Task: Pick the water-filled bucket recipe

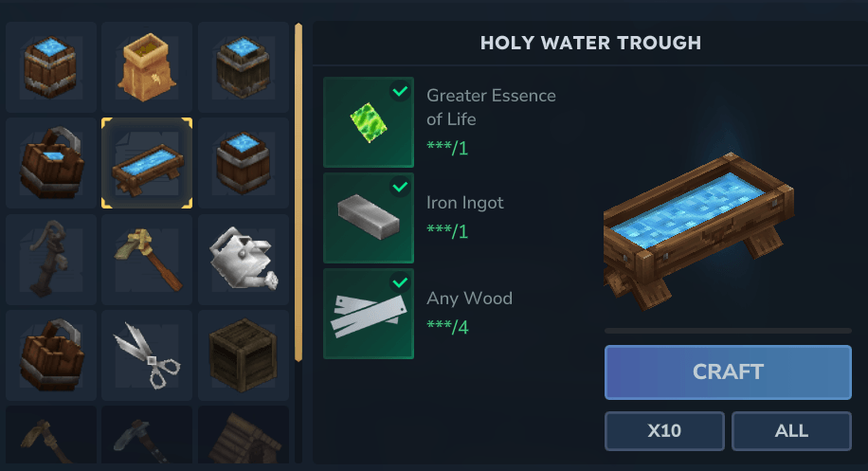Action: coord(51,163)
